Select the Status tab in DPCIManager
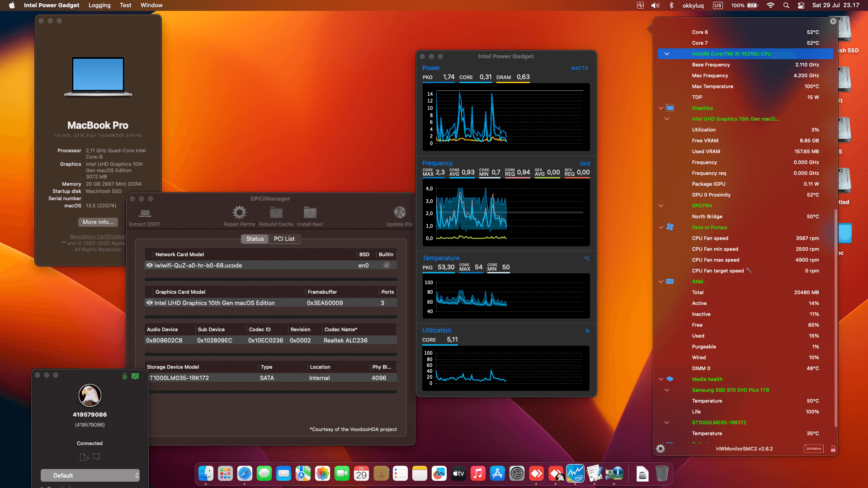 click(255, 239)
